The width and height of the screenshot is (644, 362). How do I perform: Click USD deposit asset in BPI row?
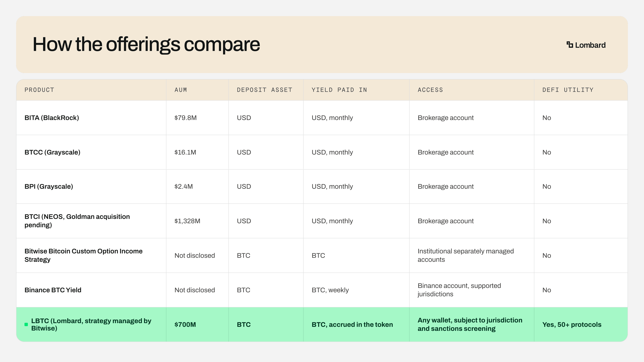pos(244,186)
